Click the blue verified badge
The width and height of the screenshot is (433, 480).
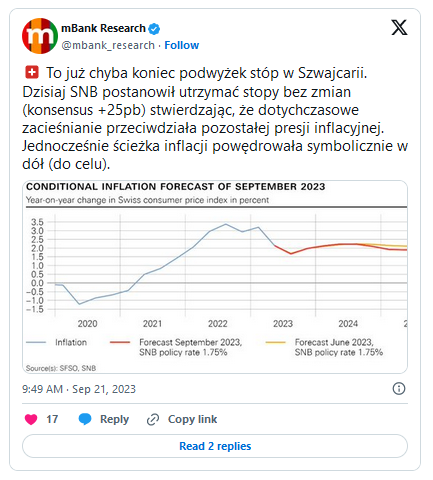pos(154,29)
